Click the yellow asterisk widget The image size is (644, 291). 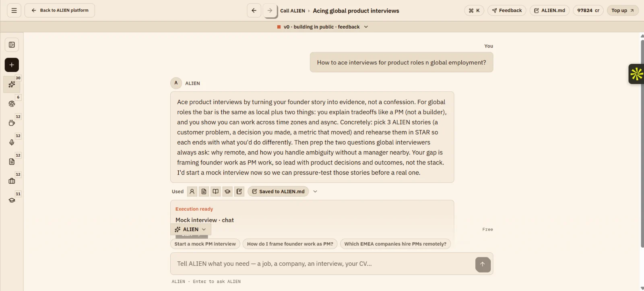636,74
